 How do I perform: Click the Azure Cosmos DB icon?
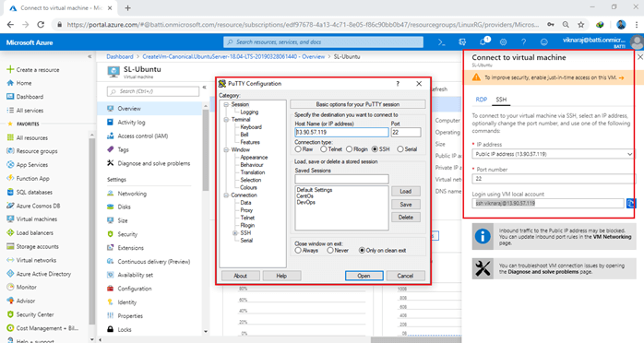pos(10,206)
